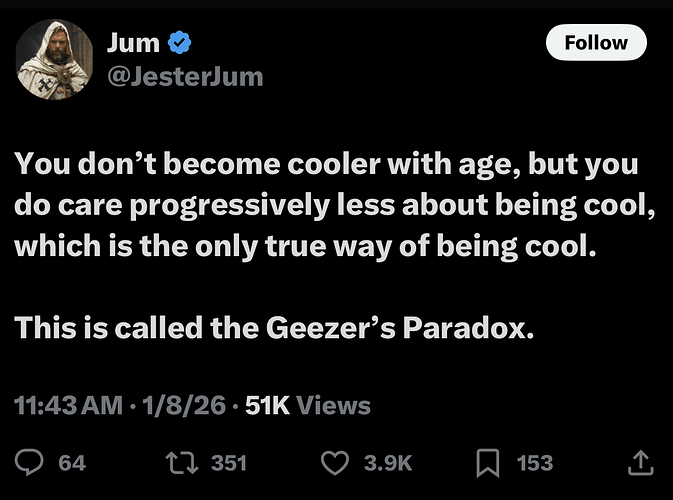Follow Jum with the Follow button
The image size is (673, 500).
pos(596,43)
